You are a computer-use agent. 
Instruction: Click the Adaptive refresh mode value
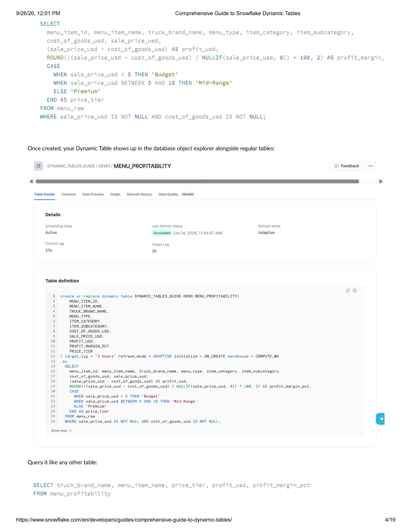click(267, 233)
